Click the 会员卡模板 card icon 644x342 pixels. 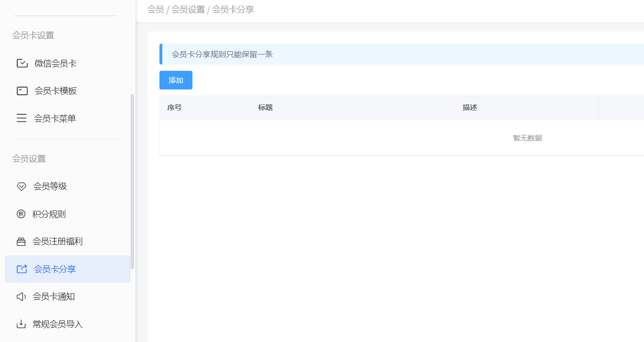(x=22, y=91)
